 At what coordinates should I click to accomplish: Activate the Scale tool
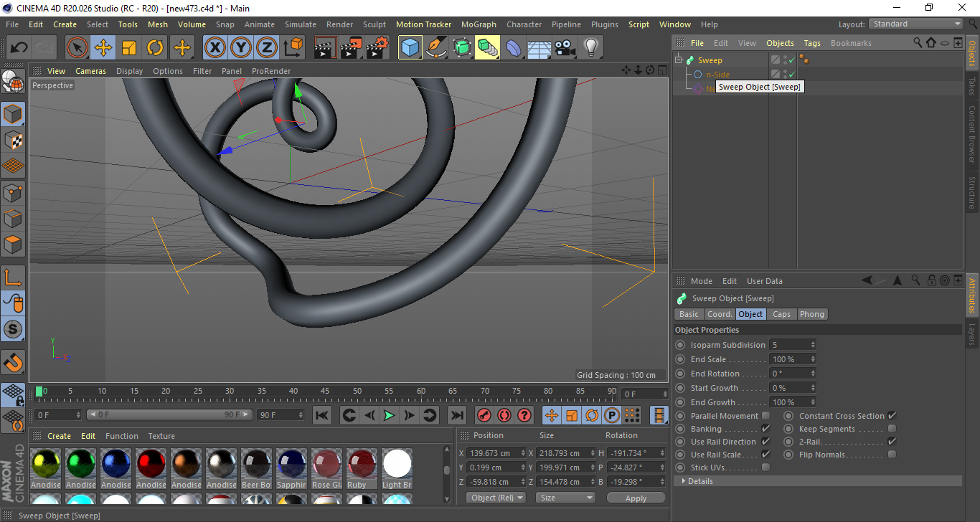(129, 48)
